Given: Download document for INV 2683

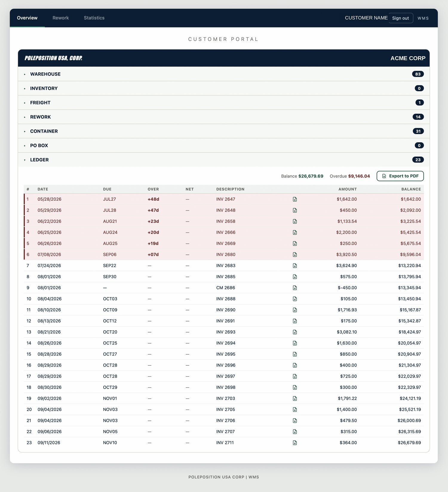Looking at the screenshot, I should 295,266.
